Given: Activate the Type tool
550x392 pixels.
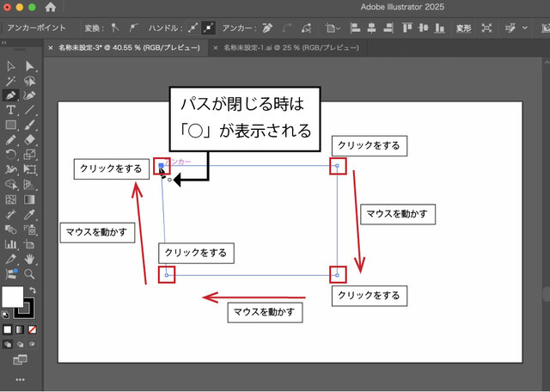Looking at the screenshot, I should [x=11, y=110].
